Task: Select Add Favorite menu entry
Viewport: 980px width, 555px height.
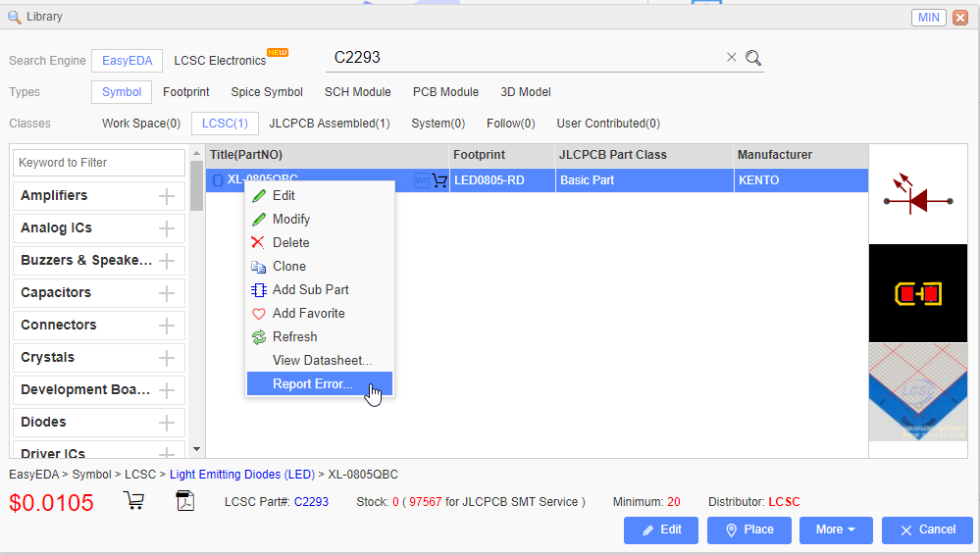Action: (320, 313)
